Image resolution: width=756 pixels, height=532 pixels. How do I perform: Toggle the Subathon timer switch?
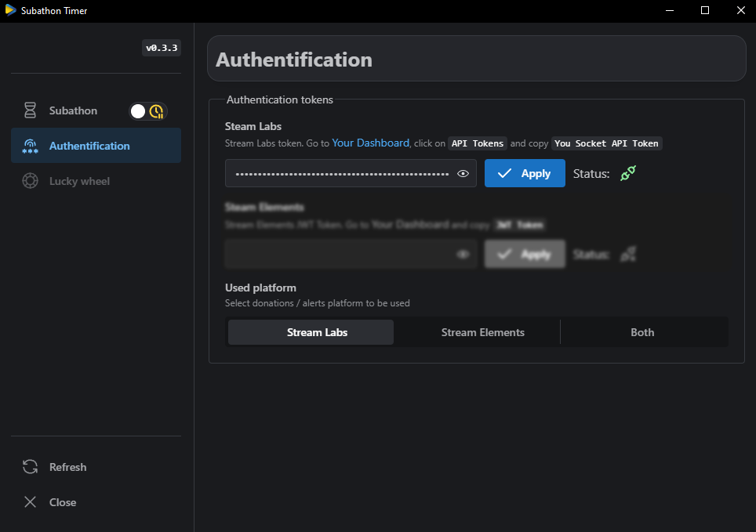[x=148, y=111]
